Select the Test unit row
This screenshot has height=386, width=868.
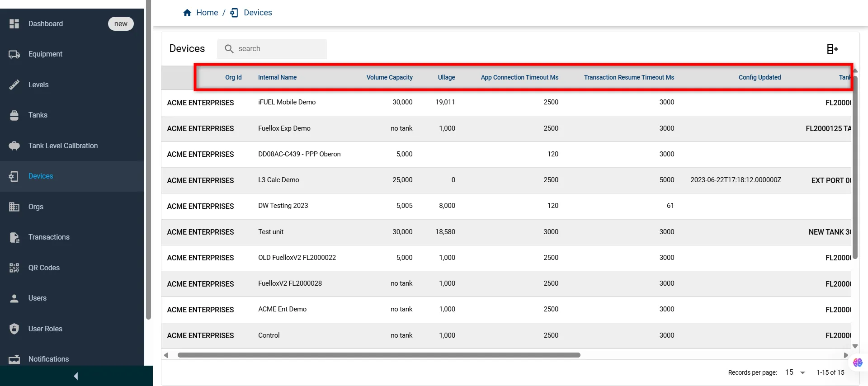pyautogui.click(x=506, y=232)
